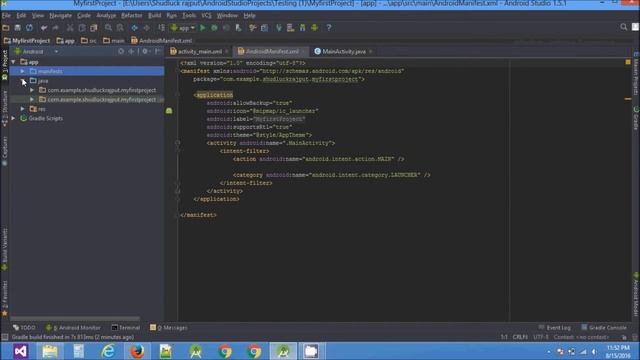640x360 pixels.
Task: Click Scroll from Source icon in Project panel
Action: pos(121,52)
